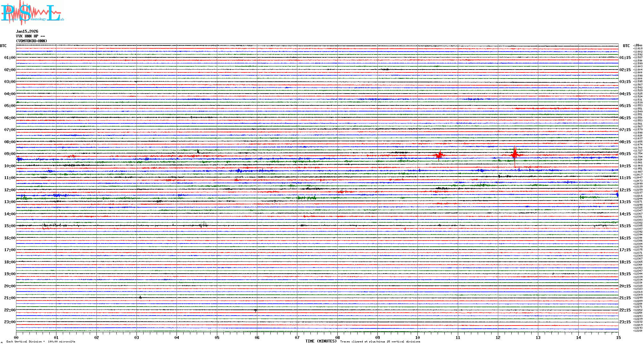Click the Traces clipped footnote text

tap(380, 342)
